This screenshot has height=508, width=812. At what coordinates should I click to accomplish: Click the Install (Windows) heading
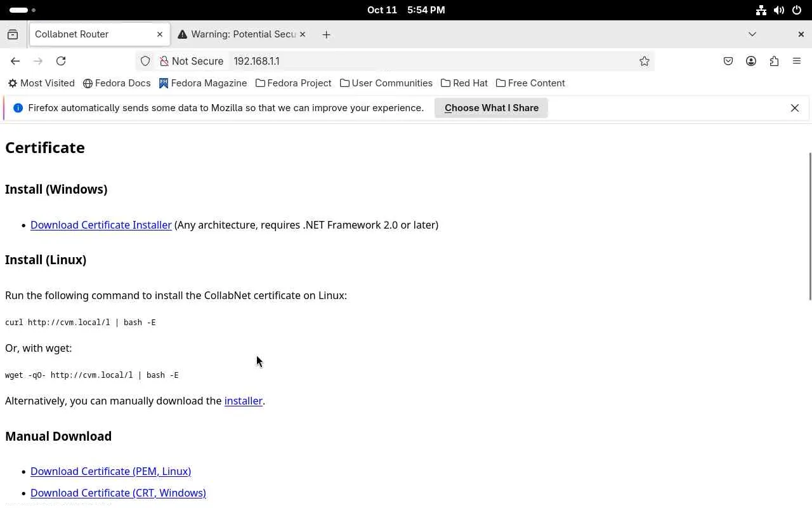(56, 189)
